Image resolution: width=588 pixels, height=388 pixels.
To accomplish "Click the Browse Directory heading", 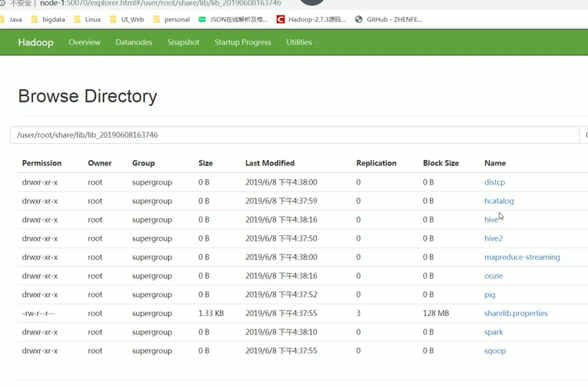I will (x=87, y=96).
